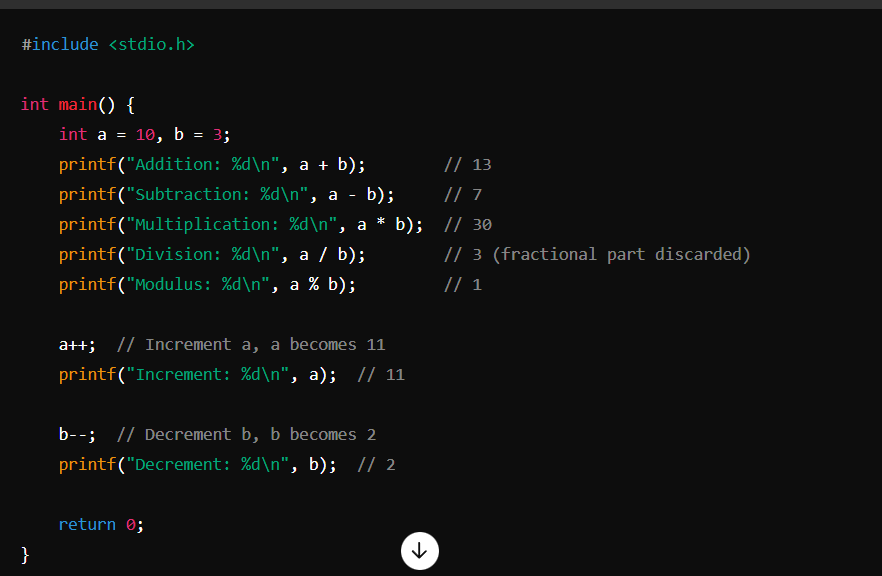The width and height of the screenshot is (882, 576).
Task: Click the printf "Increment: %d\n" statement
Action: pyautogui.click(x=197, y=375)
